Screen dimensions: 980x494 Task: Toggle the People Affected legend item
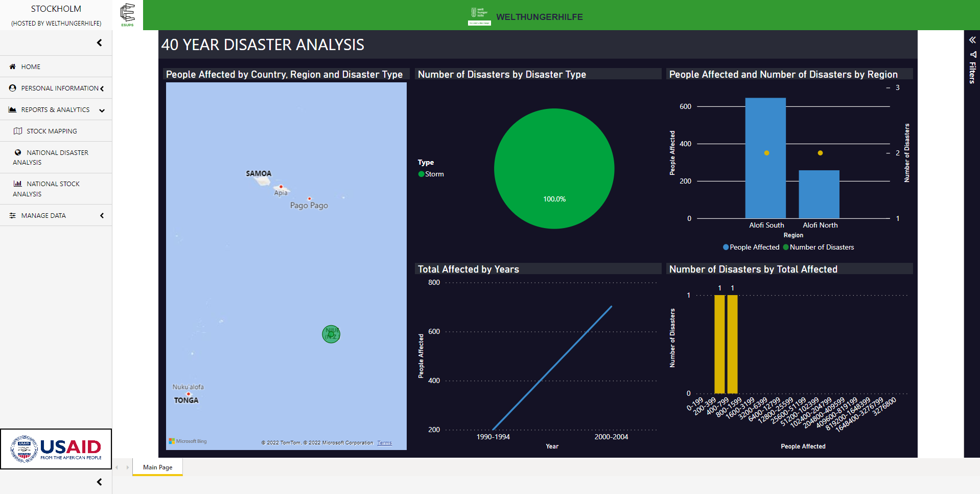click(751, 247)
